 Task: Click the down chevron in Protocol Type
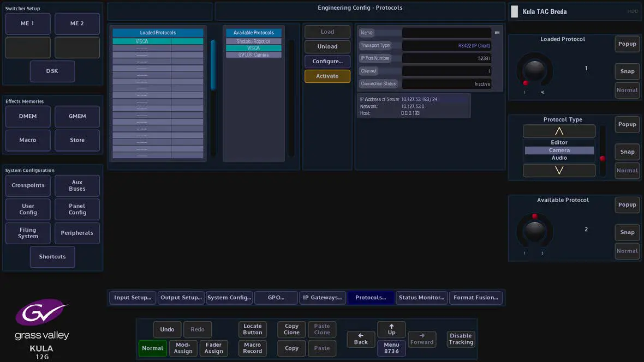pos(559,171)
